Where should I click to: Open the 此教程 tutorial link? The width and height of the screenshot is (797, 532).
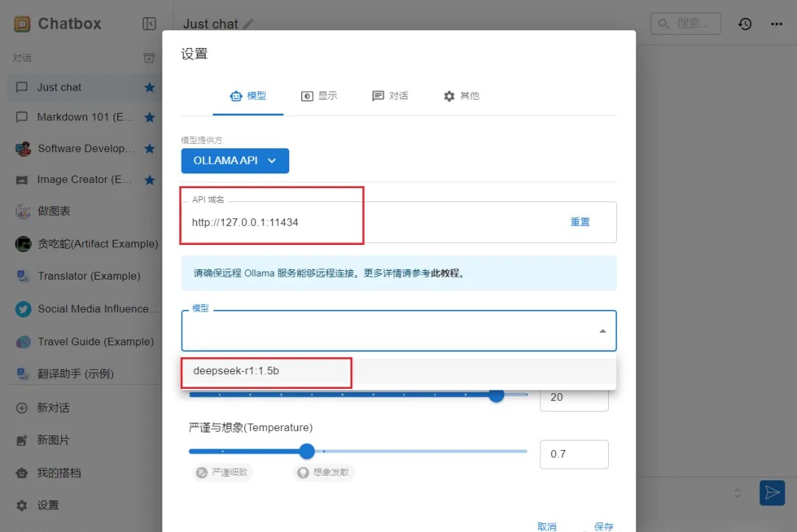click(x=445, y=273)
